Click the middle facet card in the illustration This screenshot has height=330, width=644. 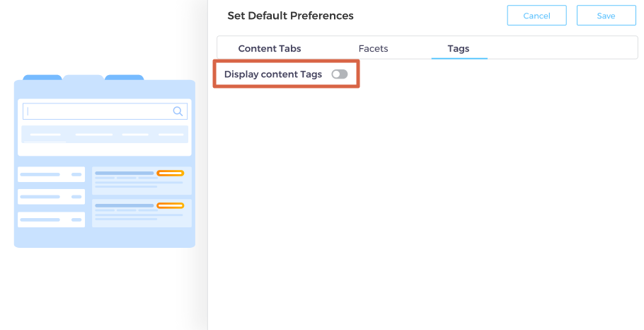[51, 197]
